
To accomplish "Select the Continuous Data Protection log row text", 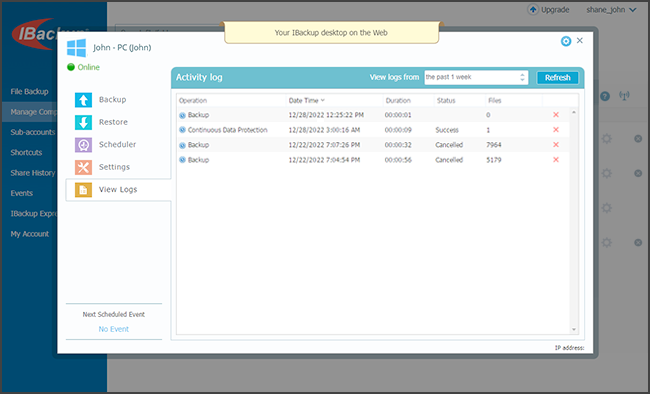I will click(228, 130).
